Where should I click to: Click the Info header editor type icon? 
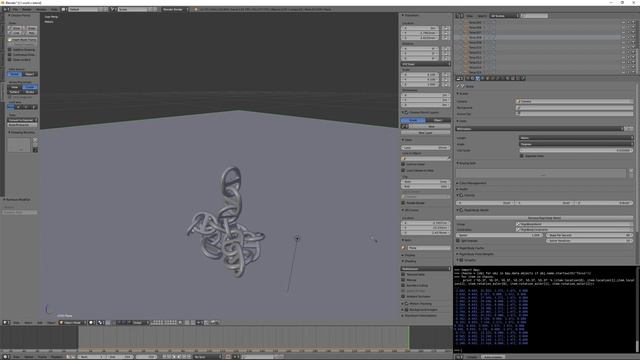pos(6,9)
